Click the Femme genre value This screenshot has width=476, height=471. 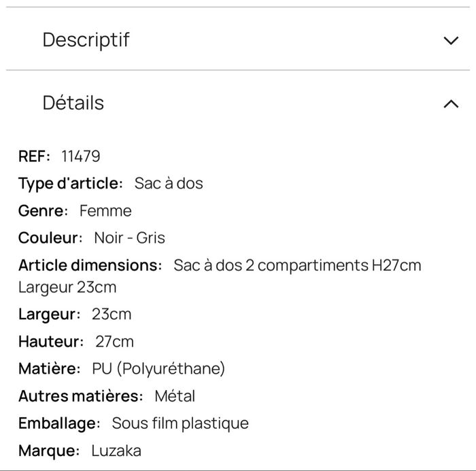105,211
